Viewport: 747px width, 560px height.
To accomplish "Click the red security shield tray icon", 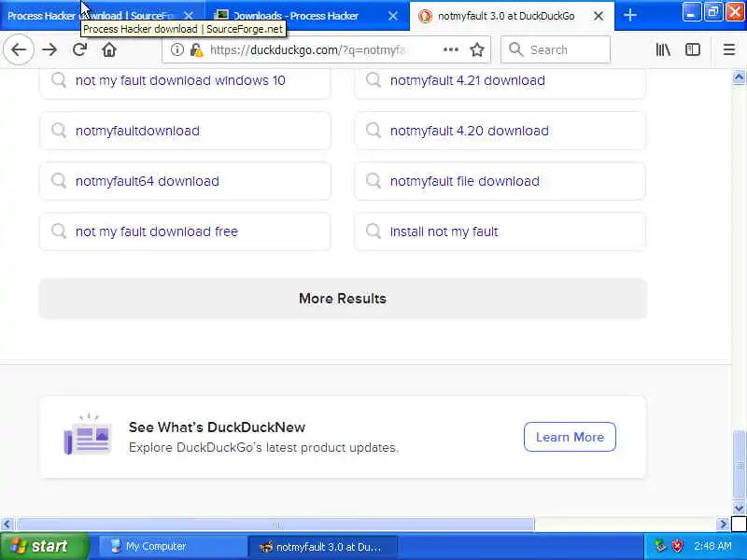I will coord(678,546).
